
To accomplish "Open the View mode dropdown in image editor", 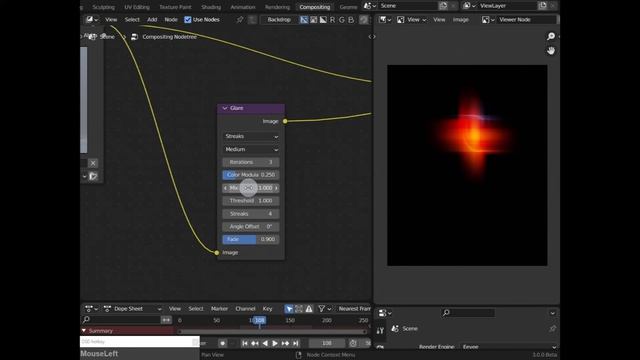I will 412,20.
